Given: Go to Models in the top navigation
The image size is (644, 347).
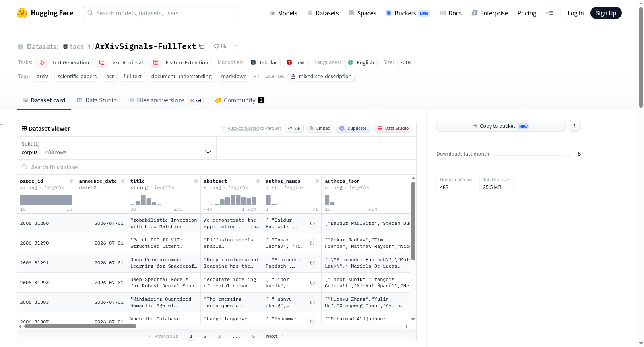Looking at the screenshot, I should click(x=283, y=13).
